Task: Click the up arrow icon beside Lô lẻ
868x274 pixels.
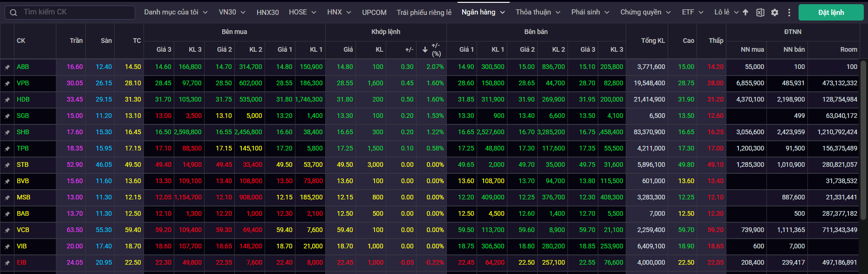Action: pos(745,13)
